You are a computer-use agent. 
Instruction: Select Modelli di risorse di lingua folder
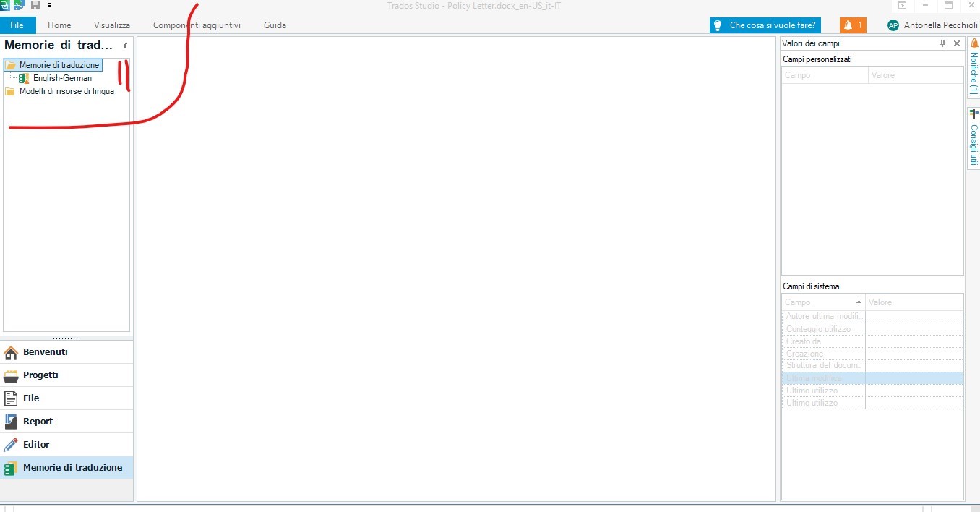66,91
